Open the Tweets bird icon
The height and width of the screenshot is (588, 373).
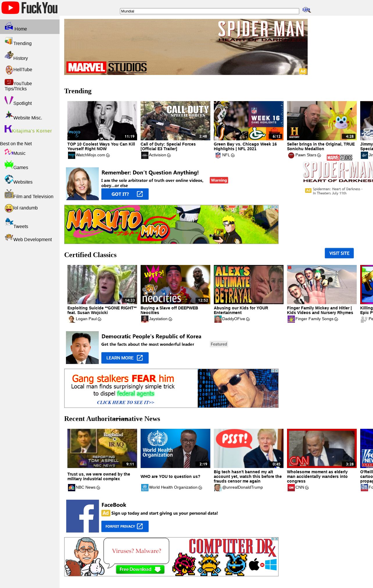pyautogui.click(x=9, y=222)
